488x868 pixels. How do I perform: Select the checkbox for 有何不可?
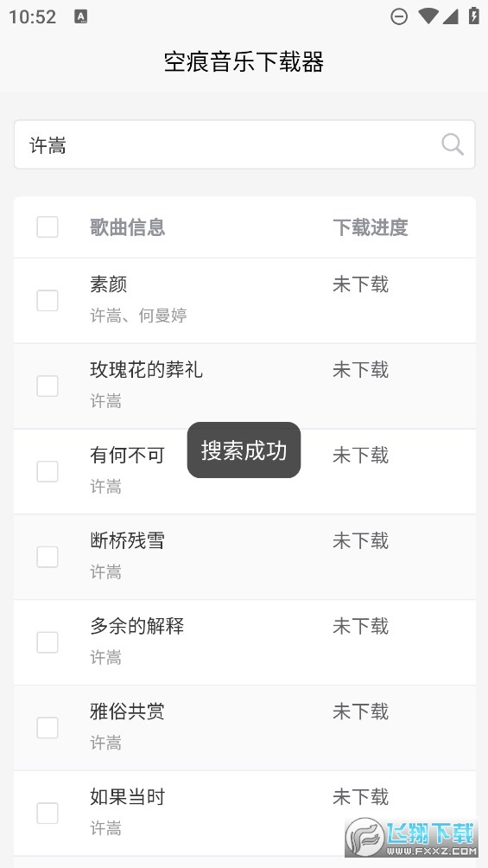47,472
